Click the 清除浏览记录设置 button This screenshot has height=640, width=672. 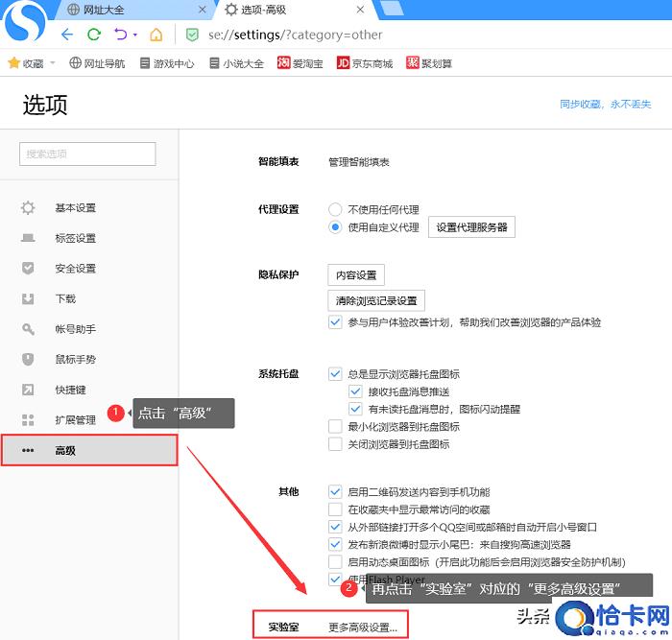376,300
